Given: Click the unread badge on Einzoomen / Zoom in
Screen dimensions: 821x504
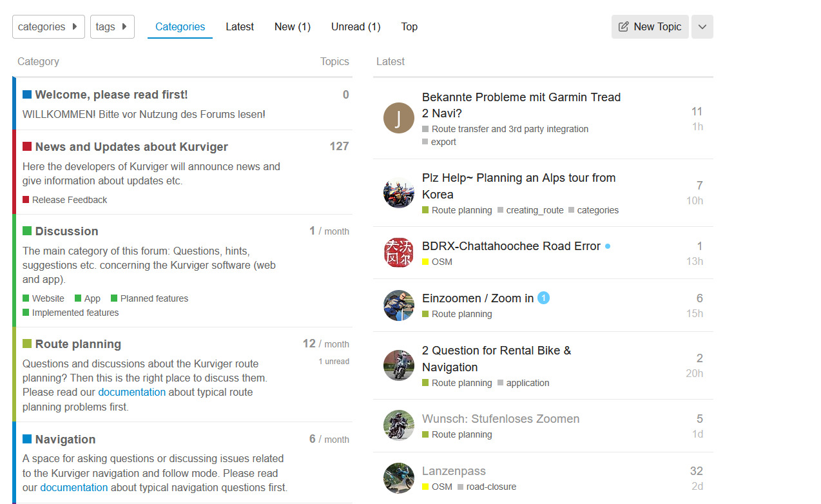Looking at the screenshot, I should 543,298.
